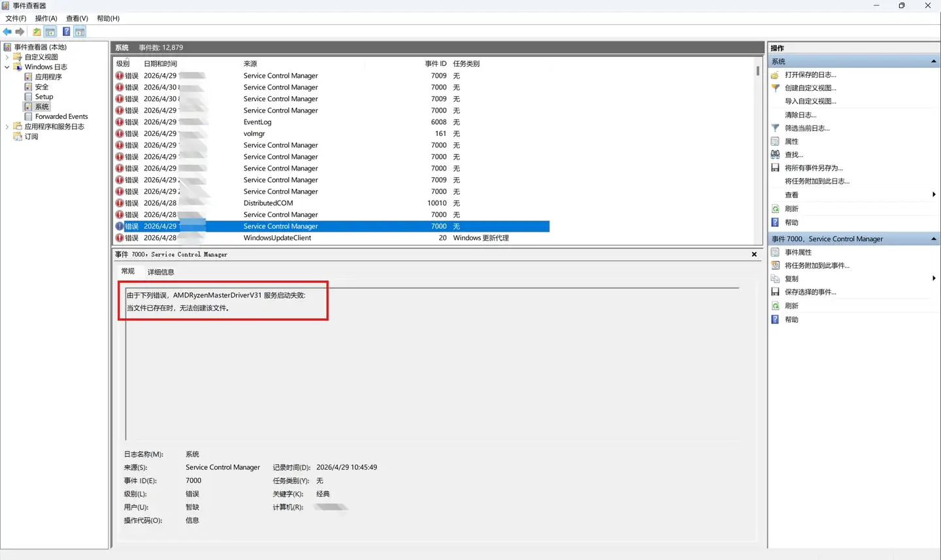
Task: Expand the 自定义视图 tree node
Action: [7, 57]
